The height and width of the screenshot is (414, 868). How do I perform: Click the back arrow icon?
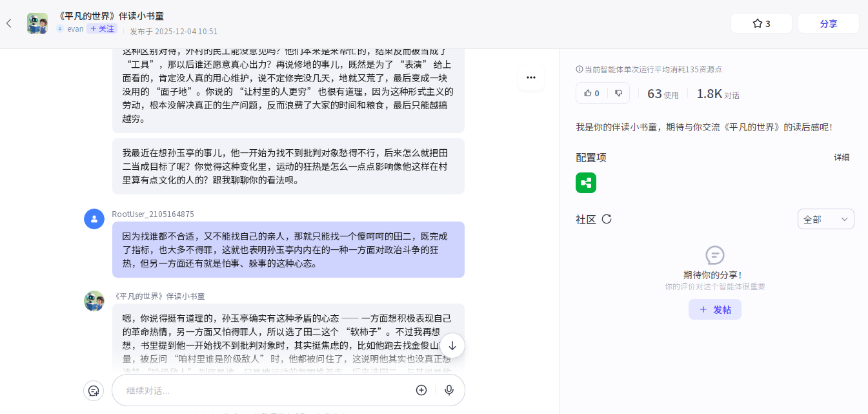click(9, 23)
